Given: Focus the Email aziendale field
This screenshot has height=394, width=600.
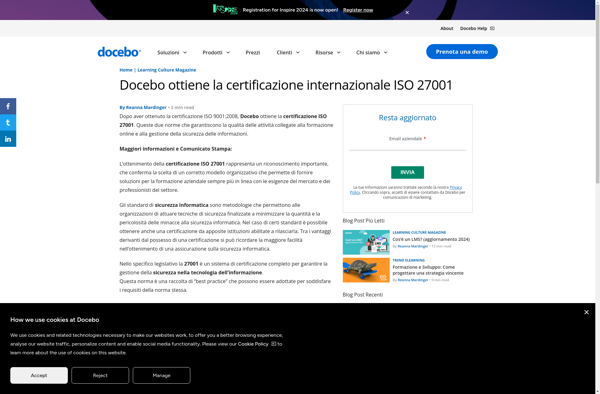Looking at the screenshot, I should (x=408, y=146).
